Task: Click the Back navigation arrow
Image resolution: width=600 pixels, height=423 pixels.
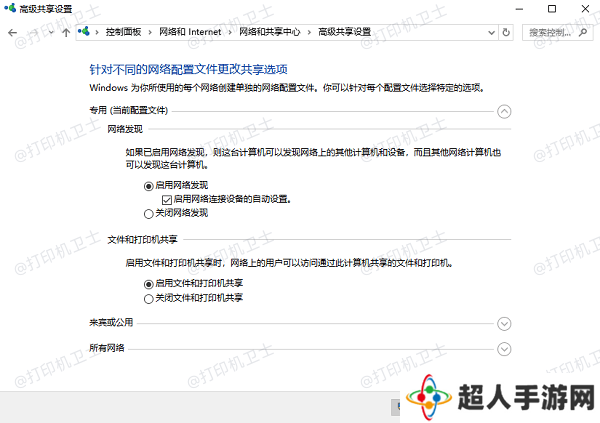Action: (x=12, y=32)
